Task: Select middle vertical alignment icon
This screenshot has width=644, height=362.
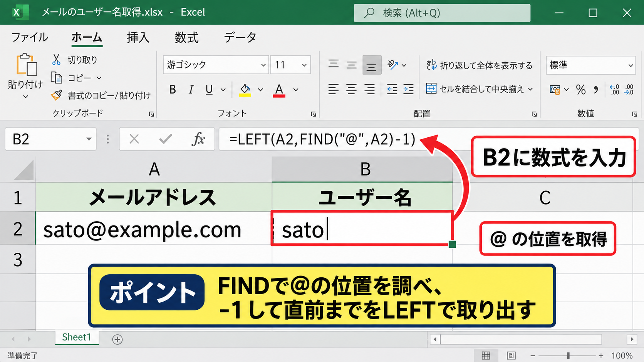Action: [x=352, y=65]
